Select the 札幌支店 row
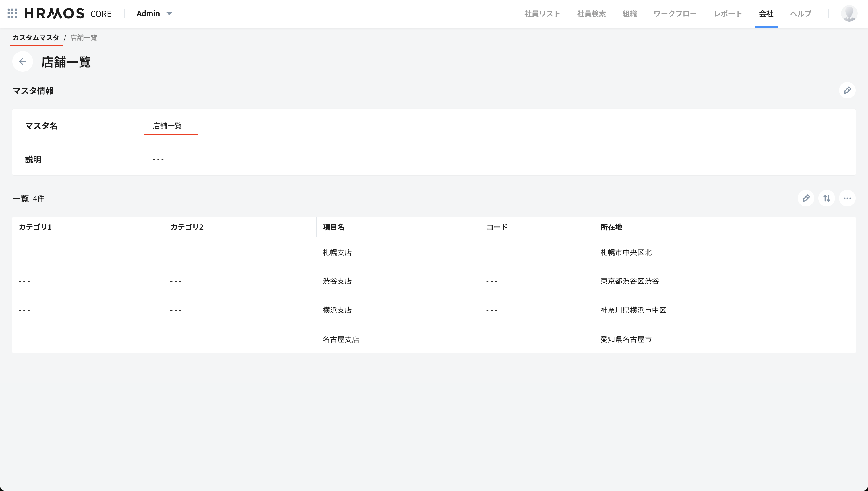Image resolution: width=868 pixels, height=491 pixels. (x=337, y=252)
